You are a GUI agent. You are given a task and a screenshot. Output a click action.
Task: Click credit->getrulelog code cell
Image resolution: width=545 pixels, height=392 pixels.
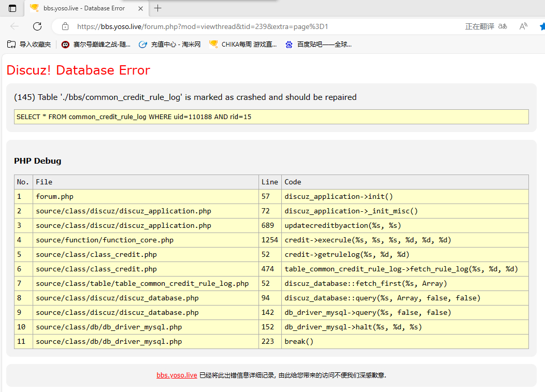[405, 255]
